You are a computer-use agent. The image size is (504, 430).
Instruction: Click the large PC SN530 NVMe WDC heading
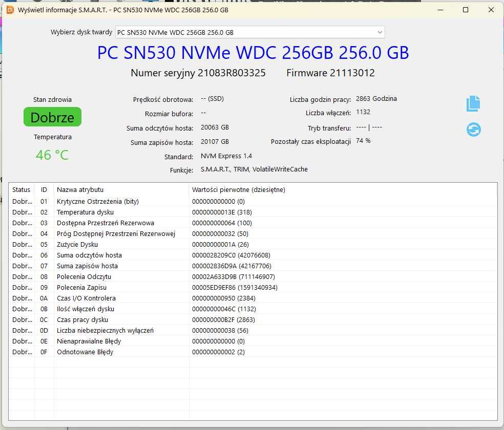coord(253,53)
